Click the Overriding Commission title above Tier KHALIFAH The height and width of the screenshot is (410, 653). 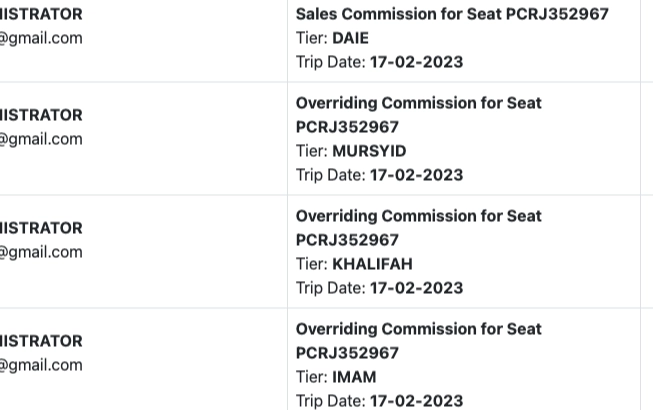click(x=418, y=228)
